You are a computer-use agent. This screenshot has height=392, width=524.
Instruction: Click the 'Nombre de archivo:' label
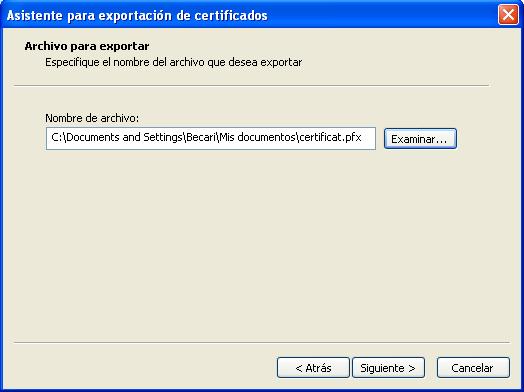click(92, 118)
